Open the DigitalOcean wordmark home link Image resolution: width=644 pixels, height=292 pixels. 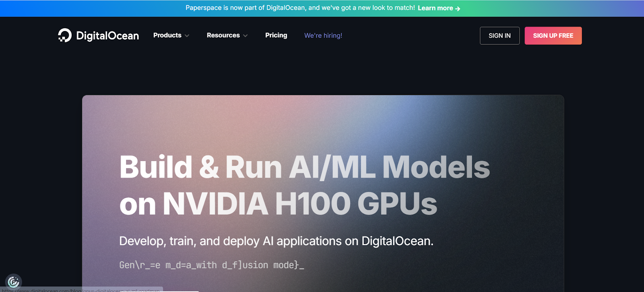[x=107, y=36]
